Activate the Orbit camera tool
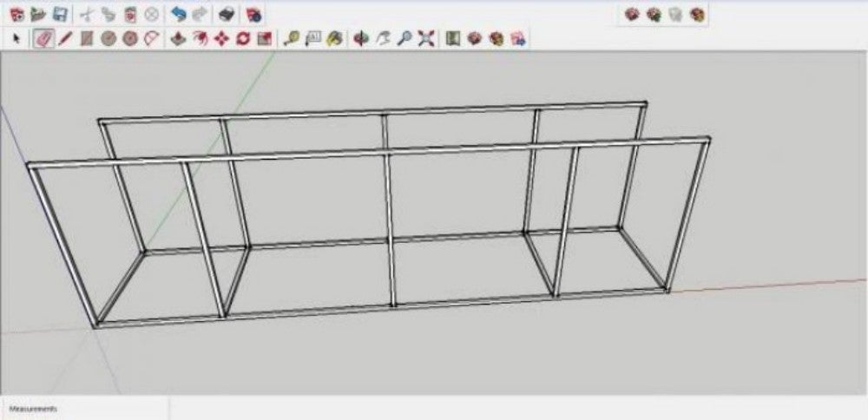 coord(361,39)
